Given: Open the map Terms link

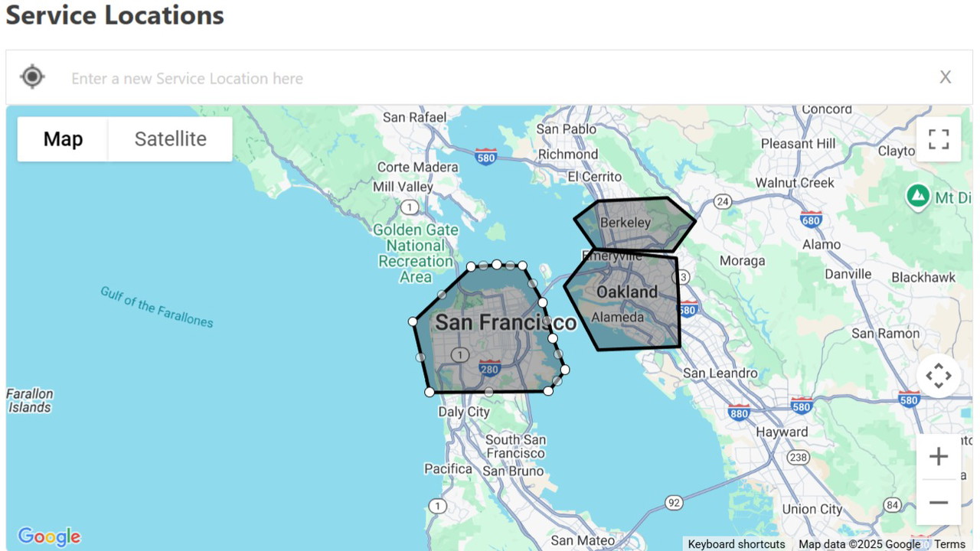Looking at the screenshot, I should [949, 544].
